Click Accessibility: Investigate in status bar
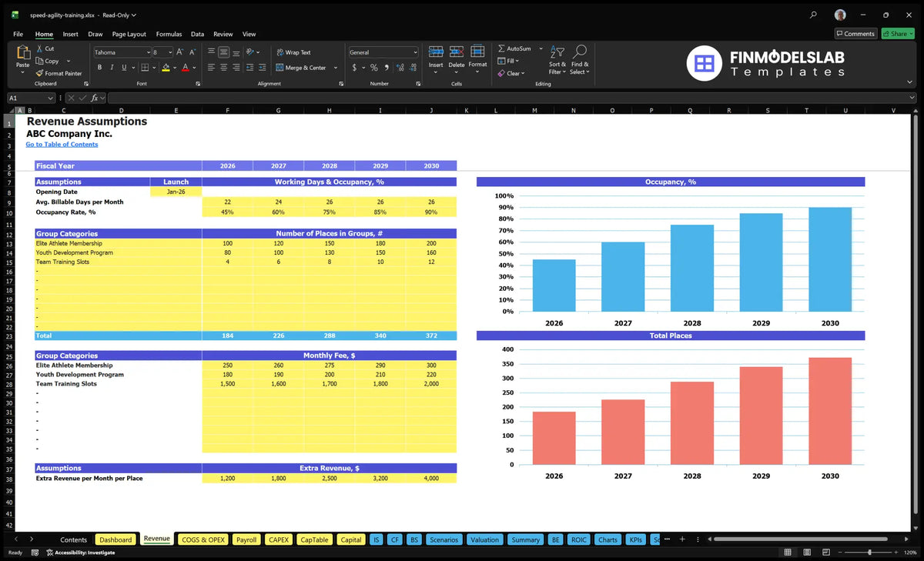This screenshot has width=924, height=561. (80, 553)
